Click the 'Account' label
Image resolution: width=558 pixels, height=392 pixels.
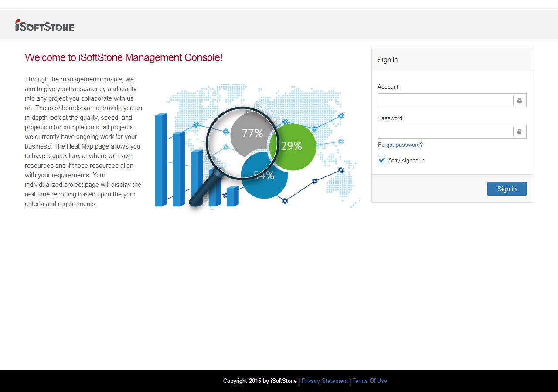pos(388,87)
